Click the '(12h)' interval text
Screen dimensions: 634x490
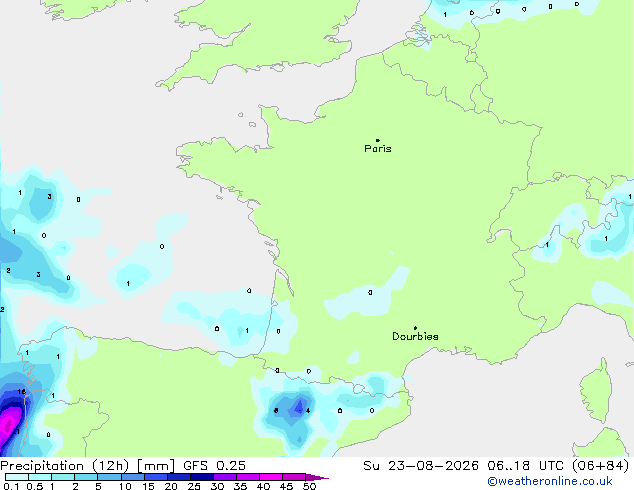pos(111,466)
